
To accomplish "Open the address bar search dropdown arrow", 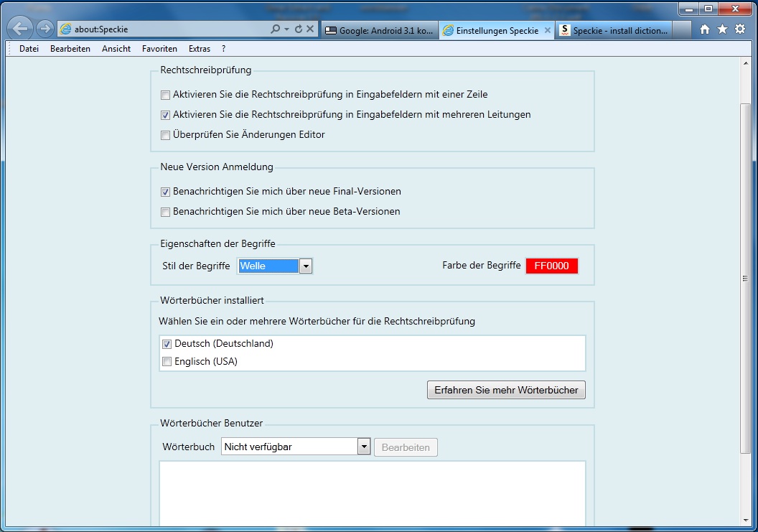I will (x=287, y=29).
